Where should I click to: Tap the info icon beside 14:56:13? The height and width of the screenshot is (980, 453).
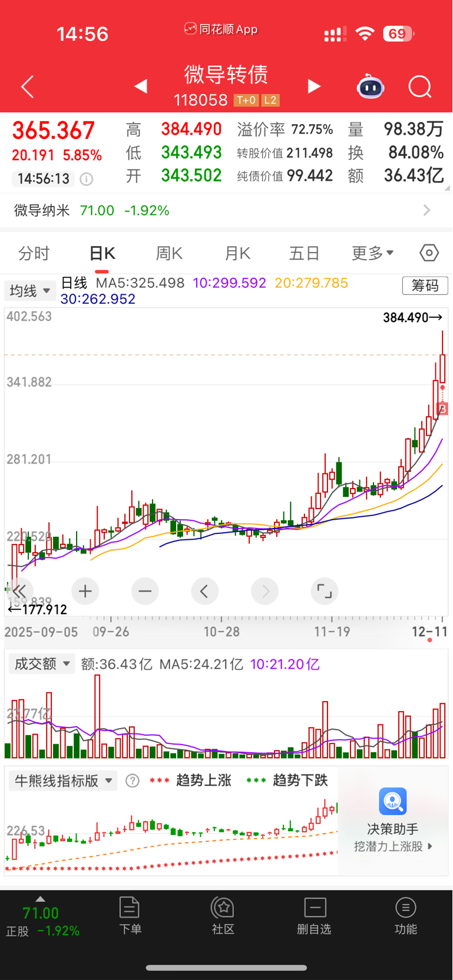pyautogui.click(x=86, y=179)
